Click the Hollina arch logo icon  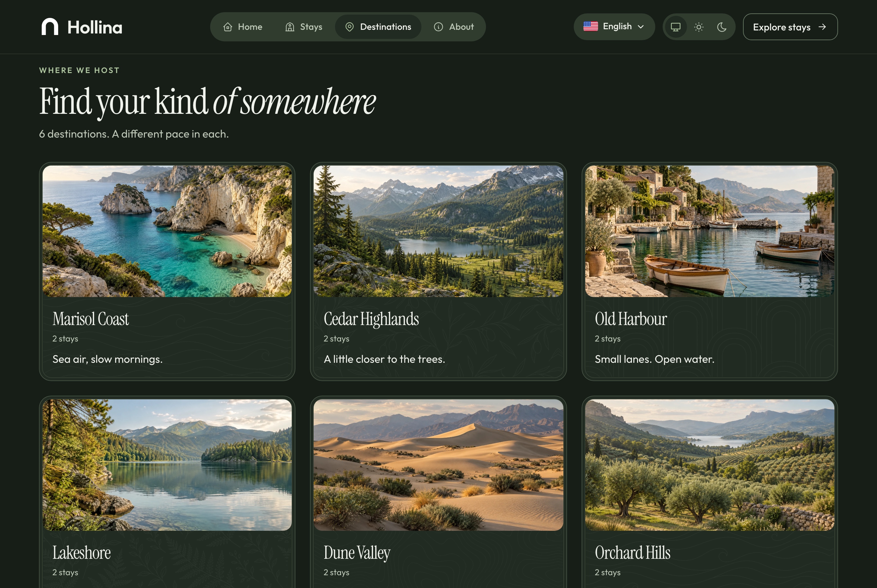pos(50,26)
